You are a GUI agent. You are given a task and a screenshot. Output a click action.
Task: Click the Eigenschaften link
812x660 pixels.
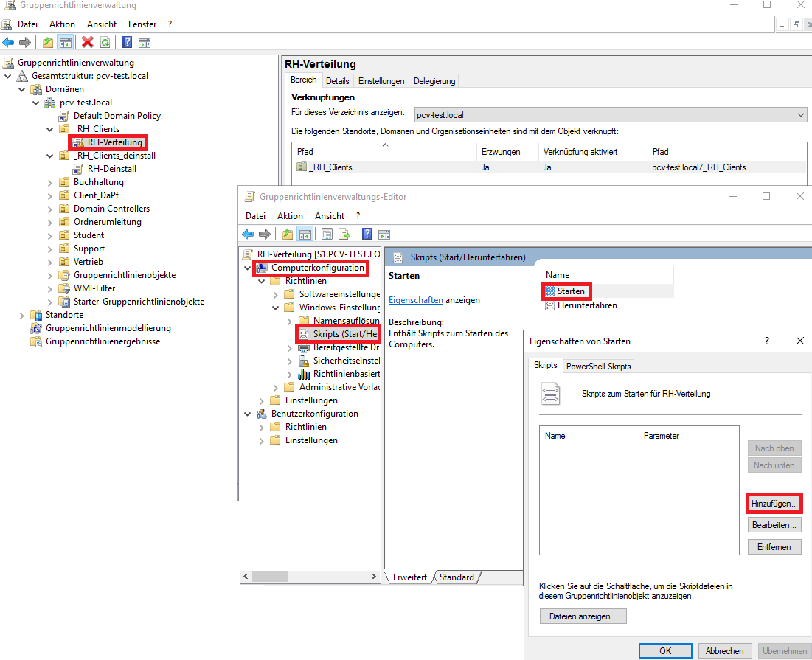click(416, 300)
